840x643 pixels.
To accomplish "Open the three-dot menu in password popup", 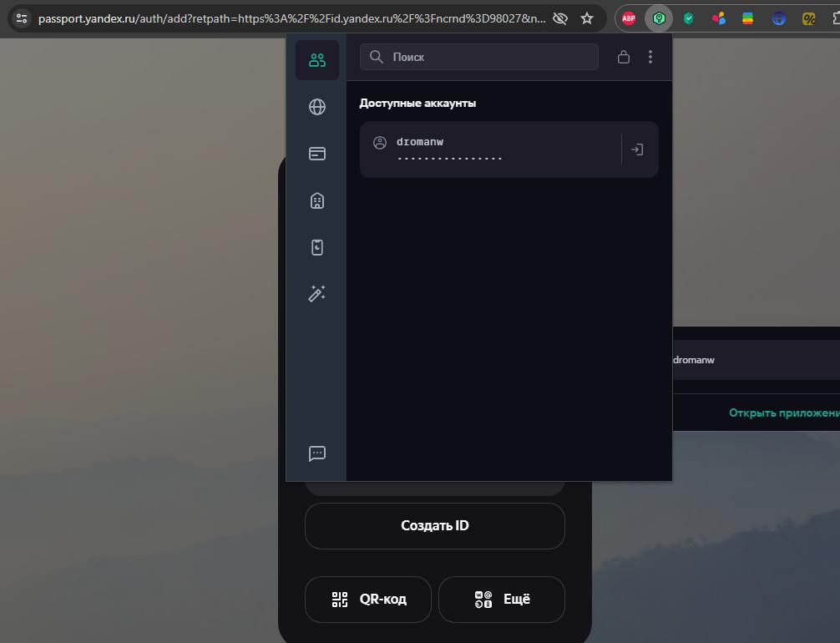I will pos(650,57).
